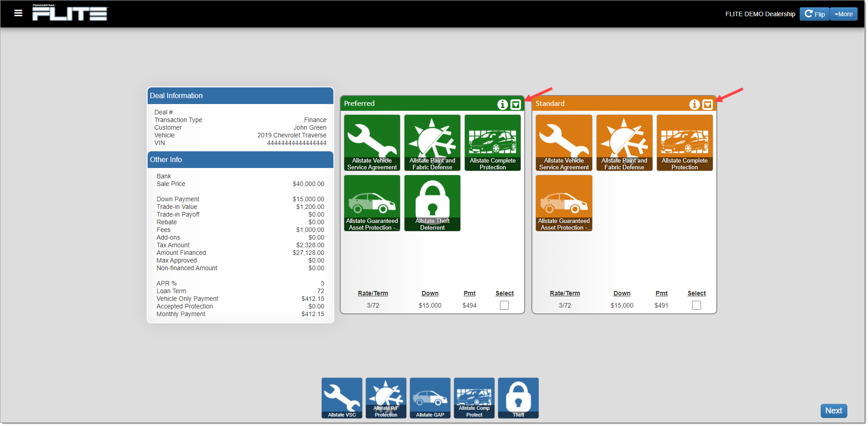Click Down header in Standard package
Image resolution: width=868 pixels, height=426 pixels.
(x=622, y=293)
